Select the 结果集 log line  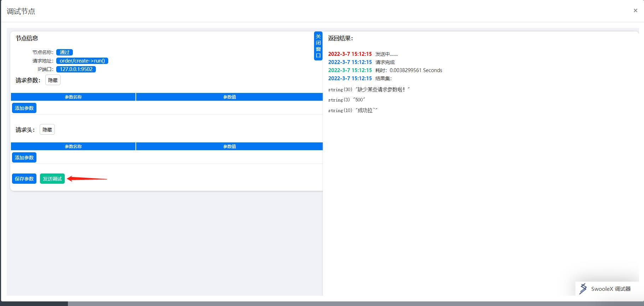tap(360, 78)
